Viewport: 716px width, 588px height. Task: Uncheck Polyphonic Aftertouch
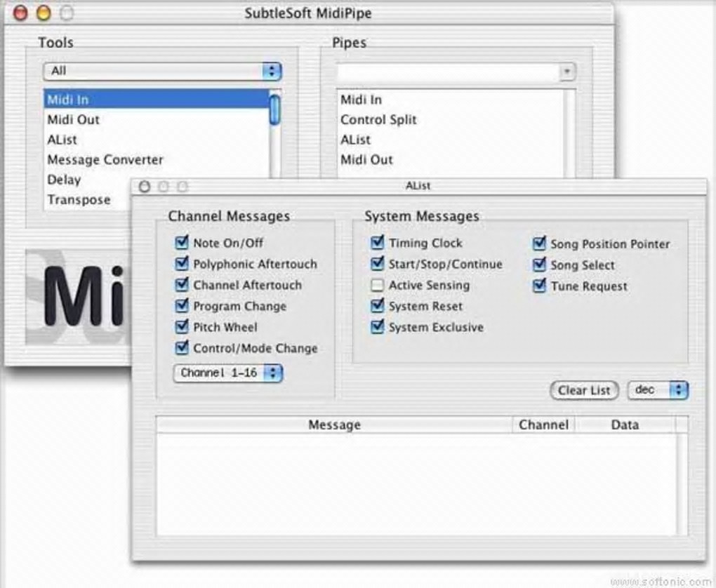coord(182,263)
